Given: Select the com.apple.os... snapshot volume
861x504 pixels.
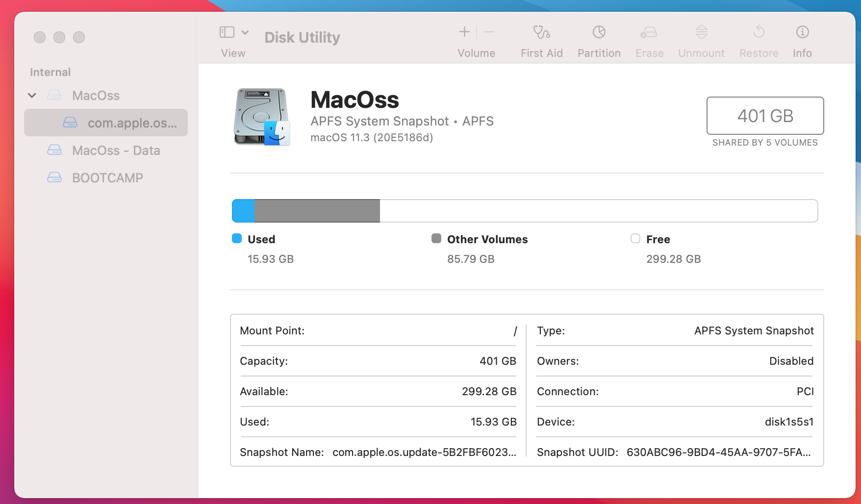Looking at the screenshot, I should (x=106, y=123).
